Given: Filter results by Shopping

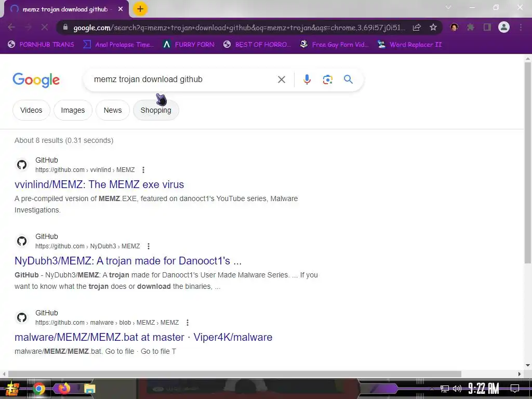Looking at the screenshot, I should coord(156,110).
